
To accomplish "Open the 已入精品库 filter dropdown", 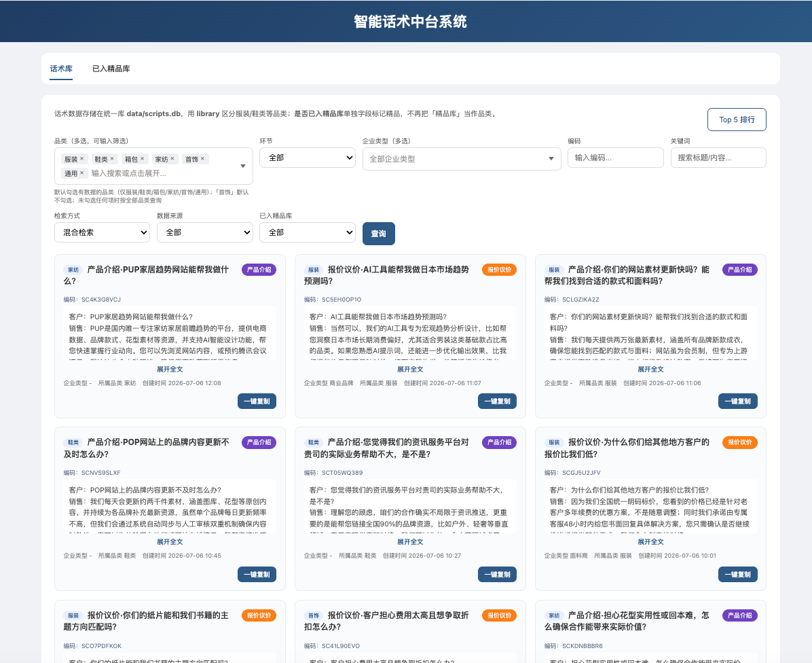I will click(x=308, y=232).
